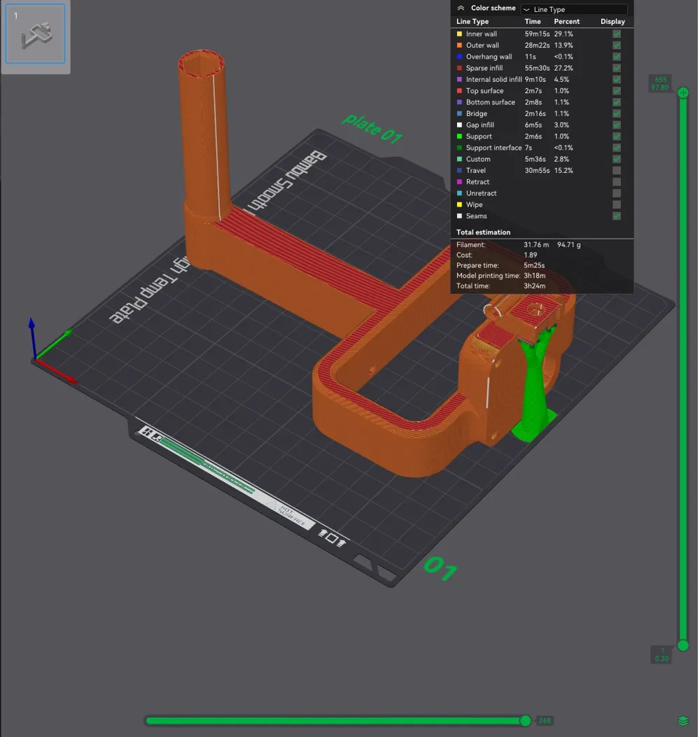Hide Seams by unchecking its checkbox
Screen dimensions: 700x737
click(x=617, y=216)
